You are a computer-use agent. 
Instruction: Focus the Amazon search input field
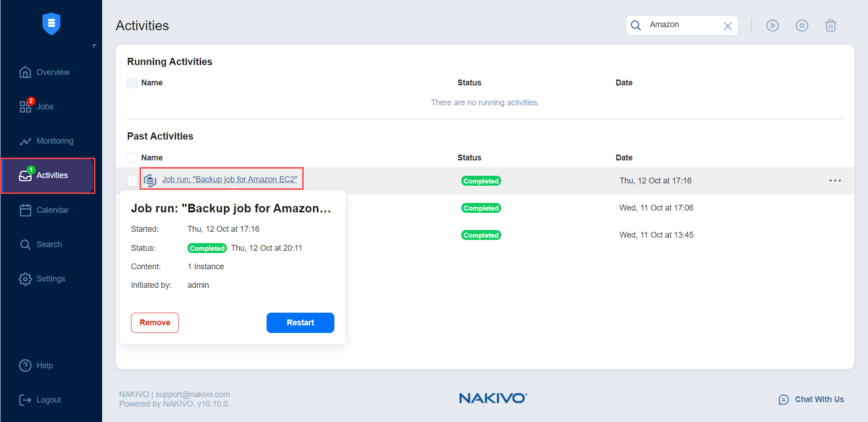(682, 25)
